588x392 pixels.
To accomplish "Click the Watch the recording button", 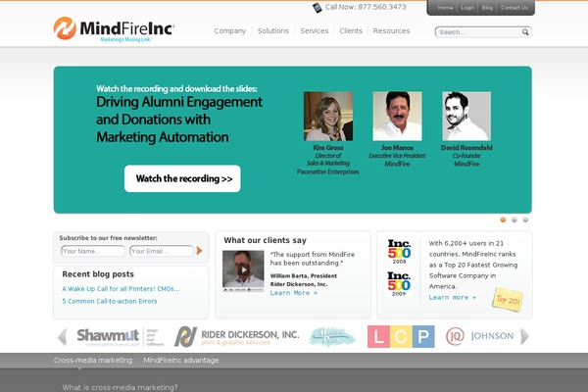I will click(182, 178).
